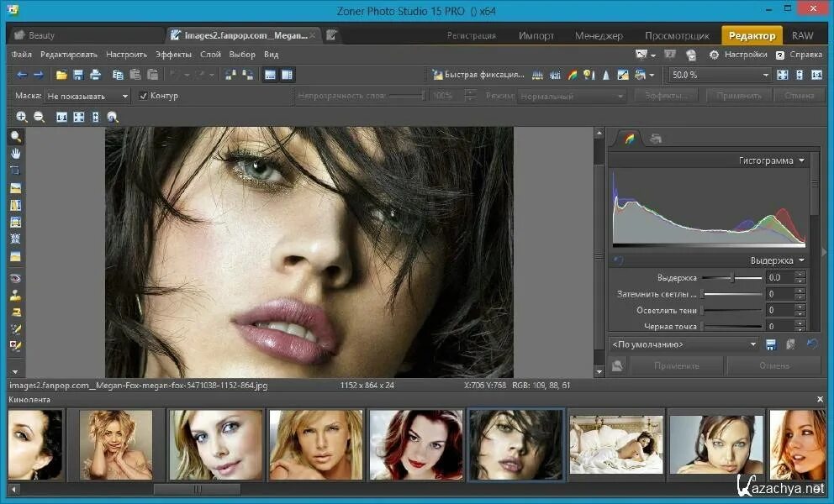Select the Zoom magnifier tool in left toolbar
The width and height of the screenshot is (834, 504).
[x=16, y=137]
